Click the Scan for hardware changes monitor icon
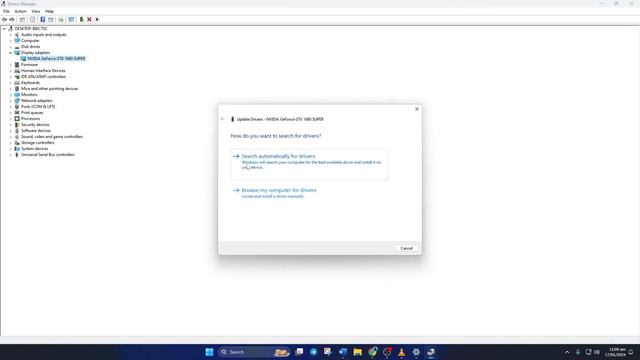The height and width of the screenshot is (360, 640). point(71,20)
